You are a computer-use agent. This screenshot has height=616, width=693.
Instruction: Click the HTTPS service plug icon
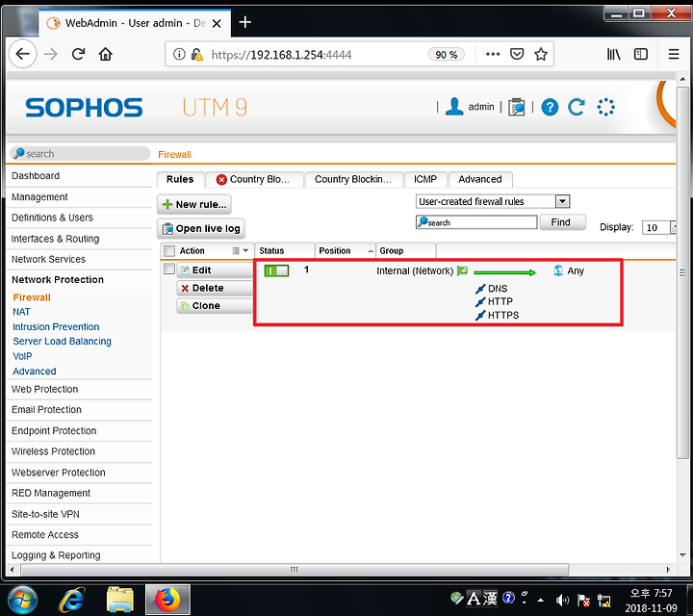[480, 316]
